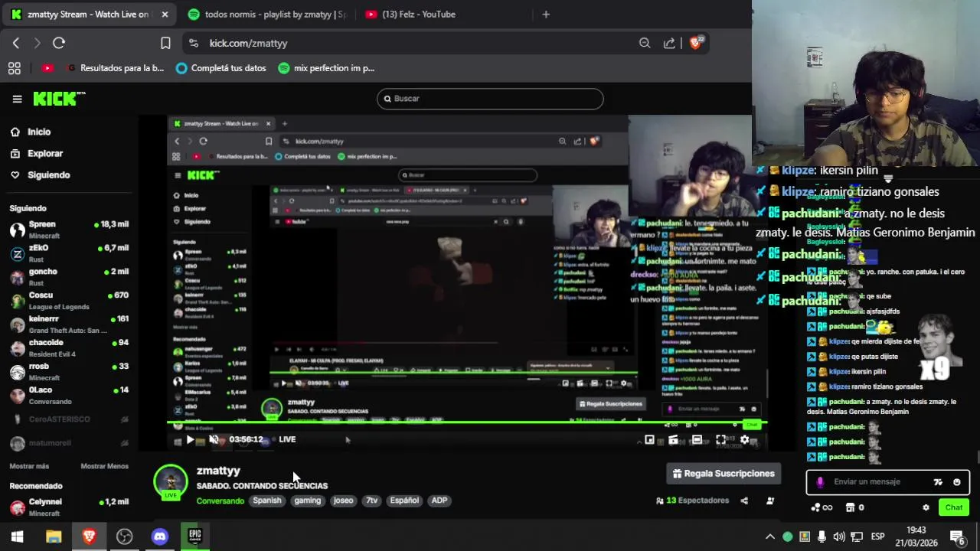Open browser apps grid icon
The image size is (980, 551).
(15, 68)
